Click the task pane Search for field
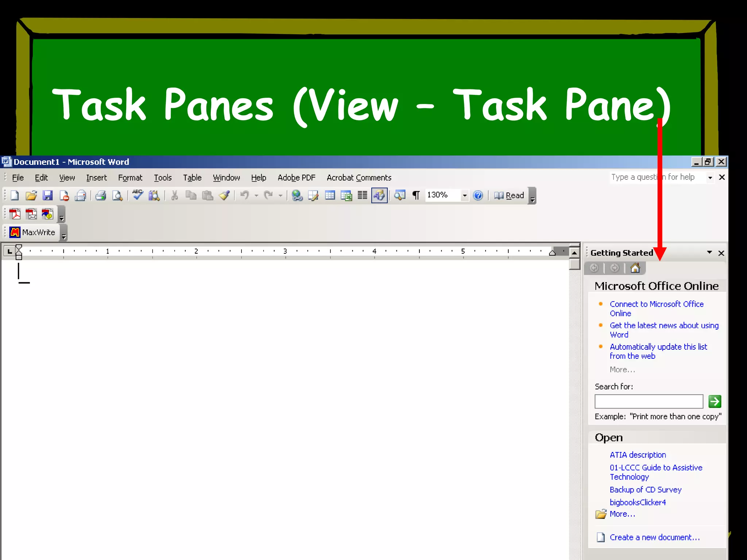This screenshot has width=747, height=560. tap(649, 401)
